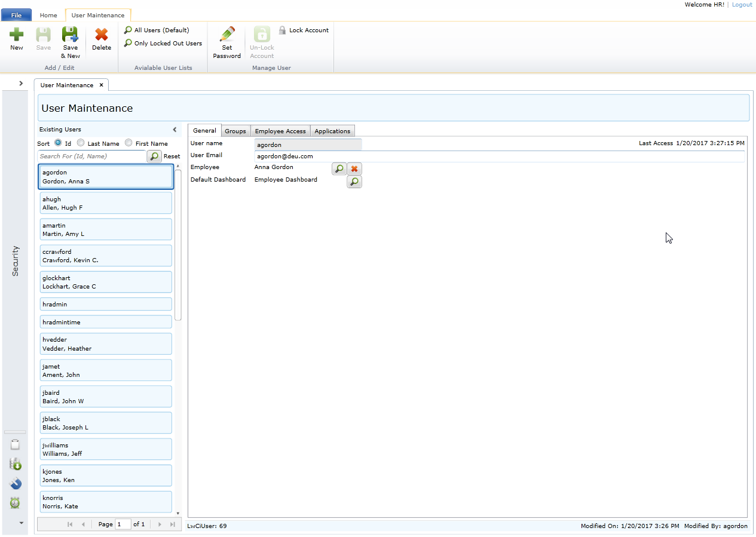Click the database download icon in sidebar
756x537 pixels.
15,464
